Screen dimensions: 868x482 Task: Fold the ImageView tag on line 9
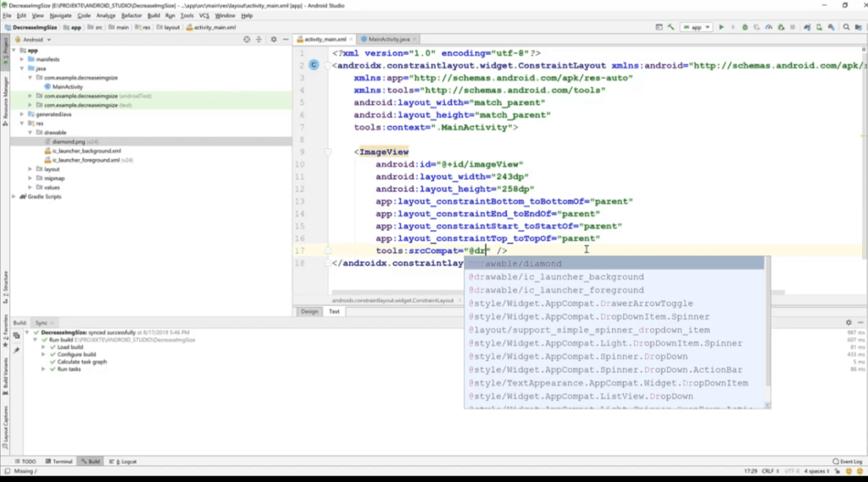(328, 152)
